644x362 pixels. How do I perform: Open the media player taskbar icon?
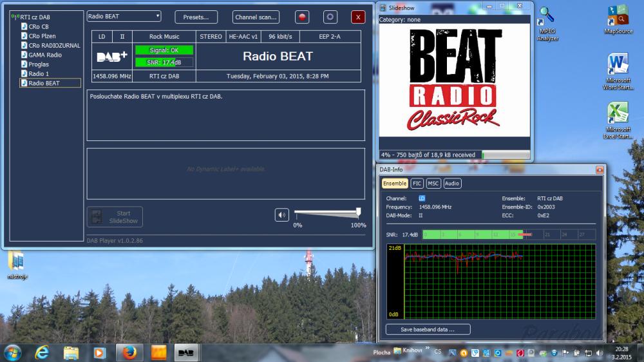coord(100,352)
